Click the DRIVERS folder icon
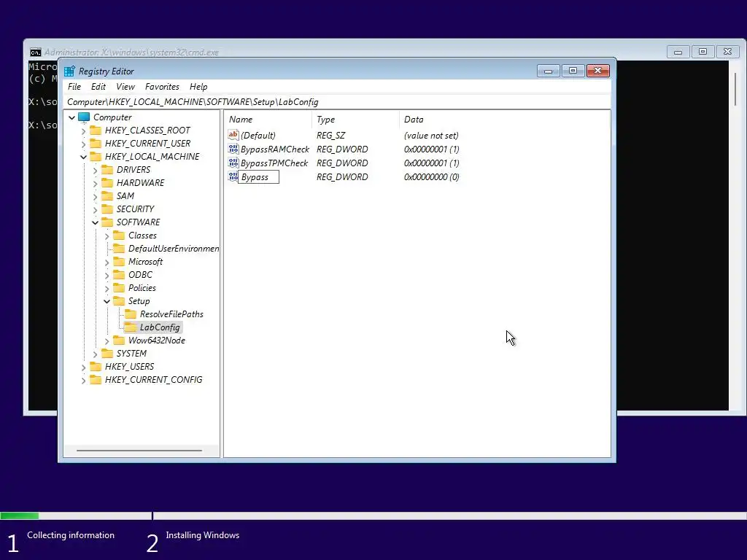The width and height of the screenshot is (747, 560). (108, 169)
